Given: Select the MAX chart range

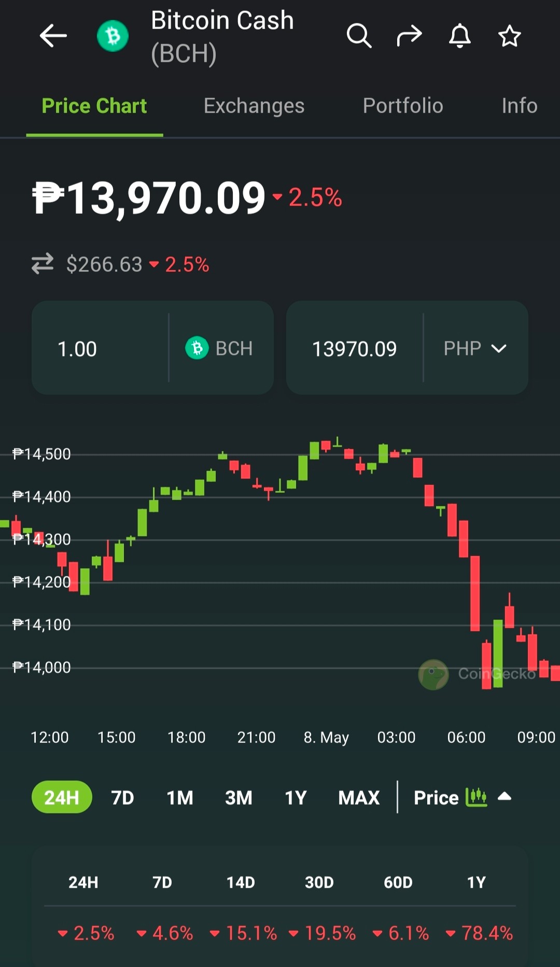Looking at the screenshot, I should [359, 797].
